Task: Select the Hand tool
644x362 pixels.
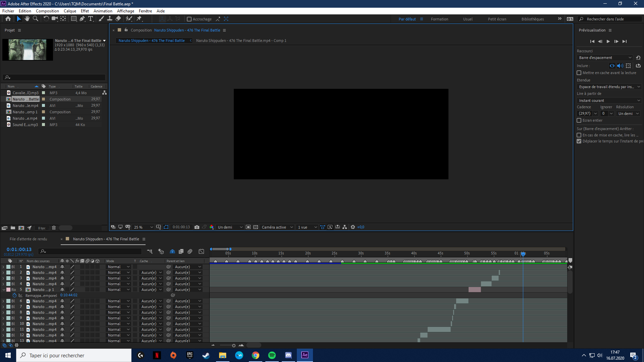Action: pyautogui.click(x=27, y=19)
